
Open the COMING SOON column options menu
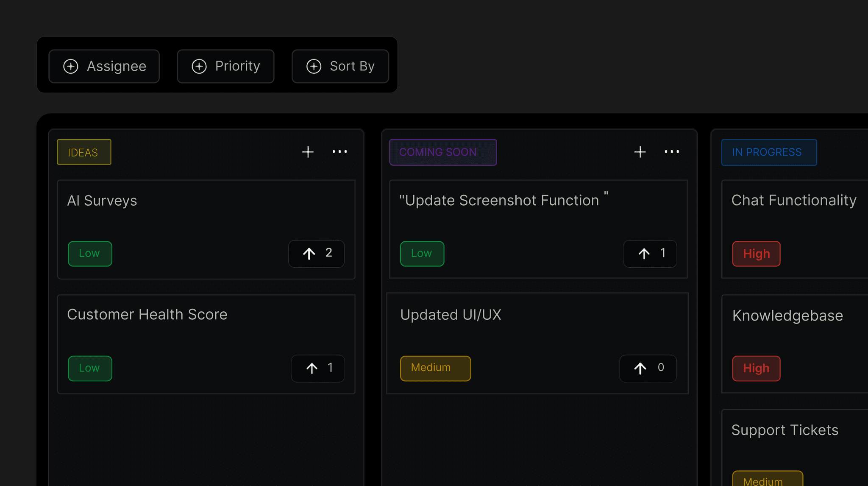coord(671,151)
